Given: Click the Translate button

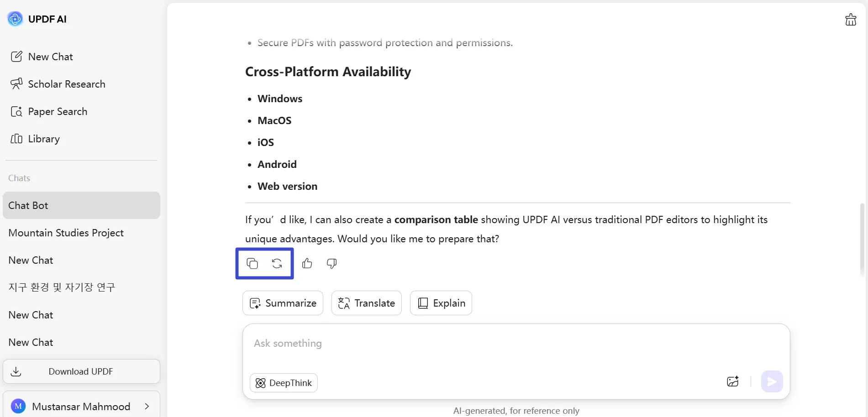Looking at the screenshot, I should coord(366,303).
